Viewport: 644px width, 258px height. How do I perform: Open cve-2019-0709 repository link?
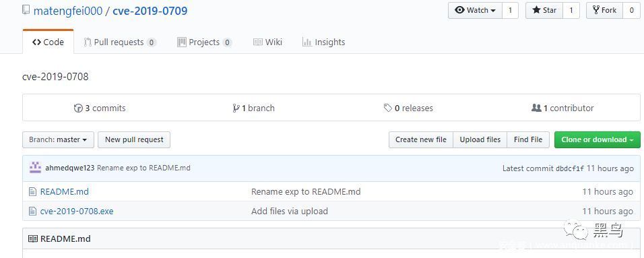[150, 11]
